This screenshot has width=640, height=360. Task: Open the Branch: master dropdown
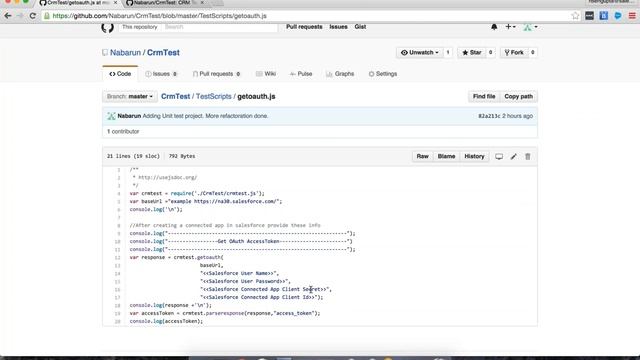129,97
